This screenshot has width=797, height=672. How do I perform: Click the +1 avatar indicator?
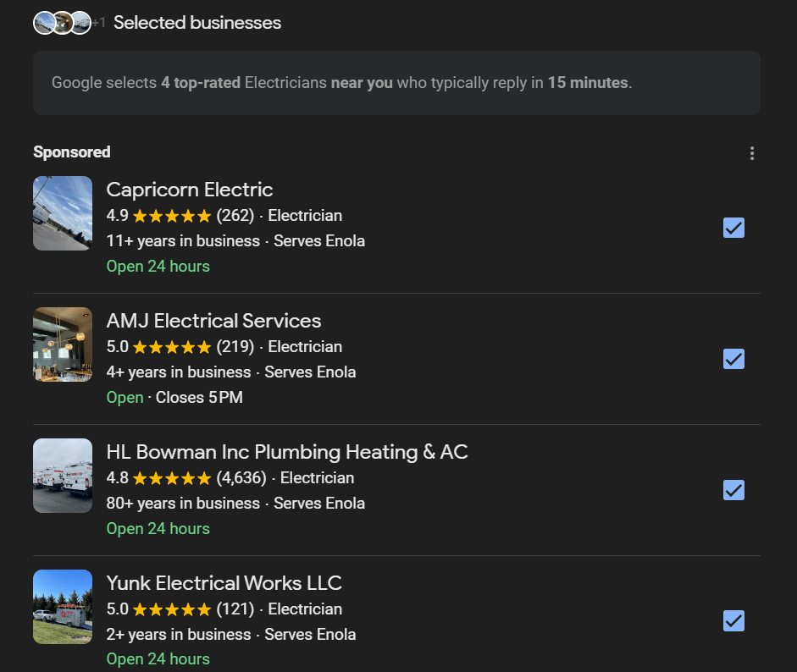tap(97, 23)
